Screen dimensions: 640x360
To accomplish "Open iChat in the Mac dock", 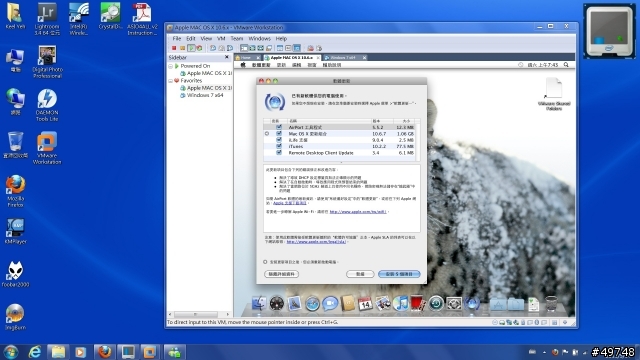I will [330, 304].
